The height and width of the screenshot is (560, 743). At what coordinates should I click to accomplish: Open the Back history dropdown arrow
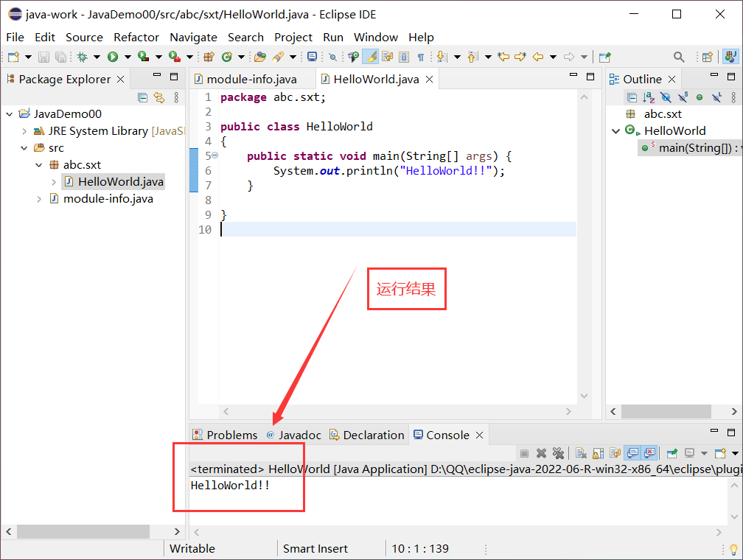(x=553, y=57)
